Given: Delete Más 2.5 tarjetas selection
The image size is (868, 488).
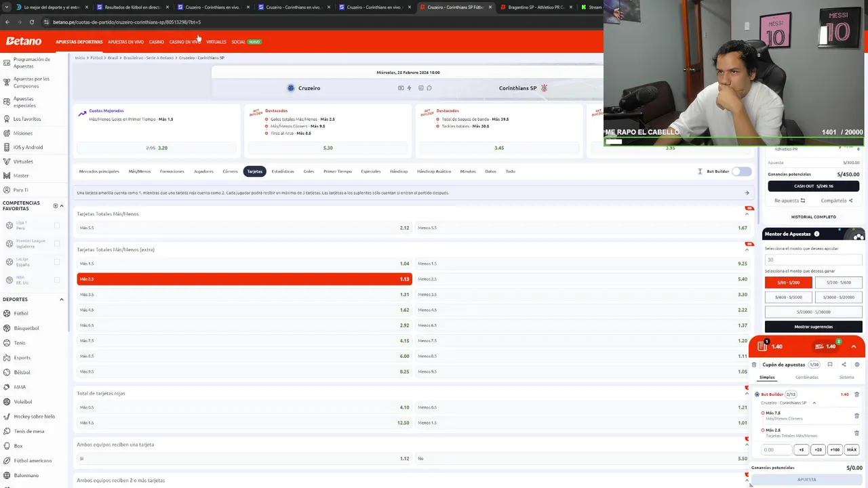Looking at the screenshot, I should pyautogui.click(x=856, y=432).
